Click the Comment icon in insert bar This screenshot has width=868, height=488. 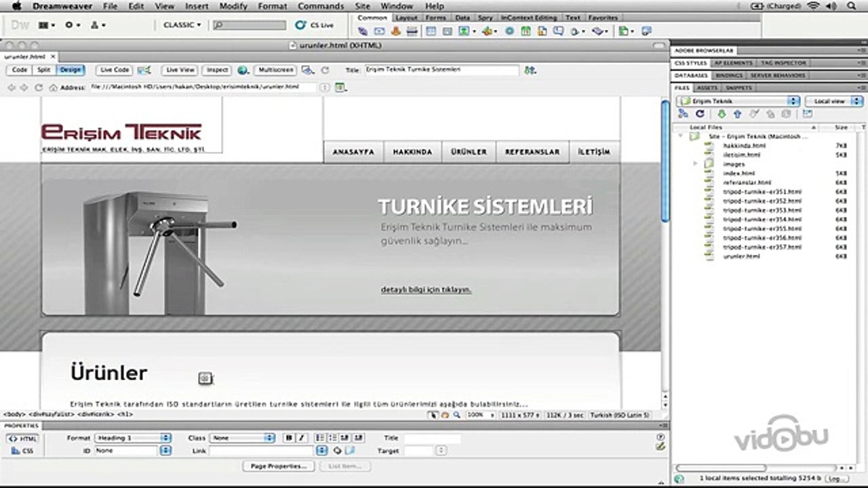coord(559,31)
